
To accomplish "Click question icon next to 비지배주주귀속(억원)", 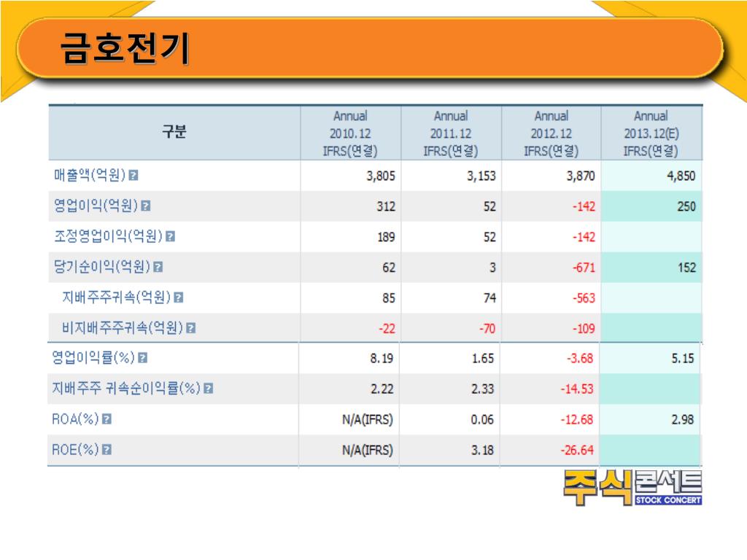I will point(191,328).
